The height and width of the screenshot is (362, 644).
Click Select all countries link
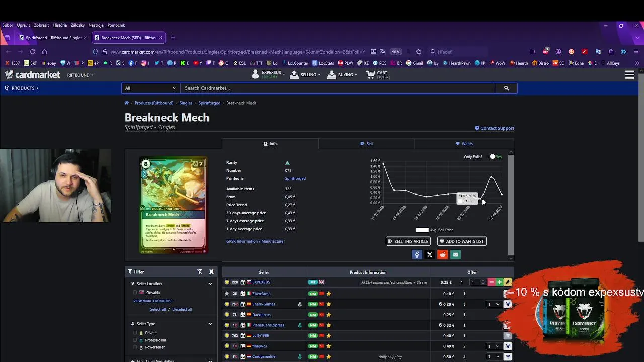coord(157,309)
